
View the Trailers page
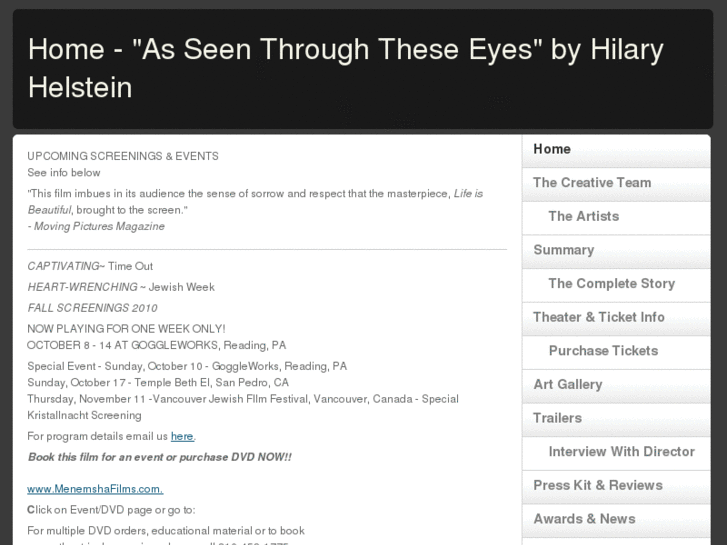pyautogui.click(x=557, y=418)
